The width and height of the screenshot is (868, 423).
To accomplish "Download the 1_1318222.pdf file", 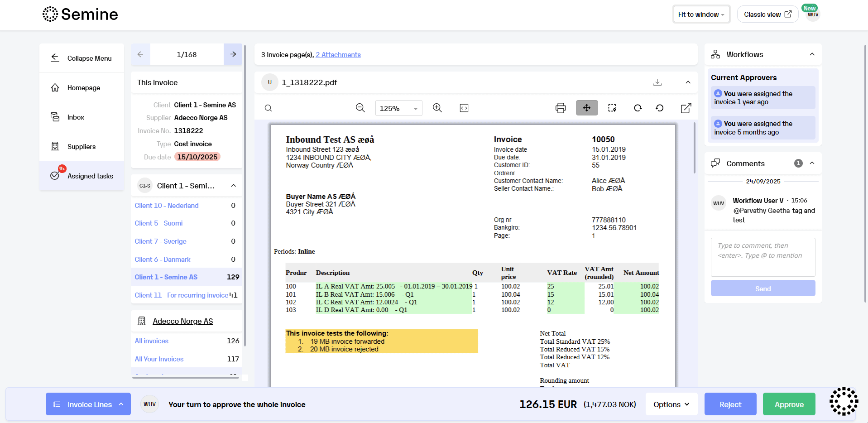I will click(x=657, y=82).
